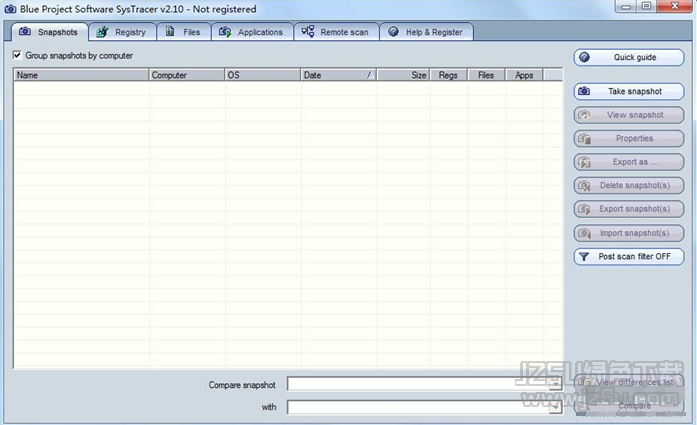The width and height of the screenshot is (697, 425).
Task: Click the Files tab document icon
Action: [x=170, y=31]
